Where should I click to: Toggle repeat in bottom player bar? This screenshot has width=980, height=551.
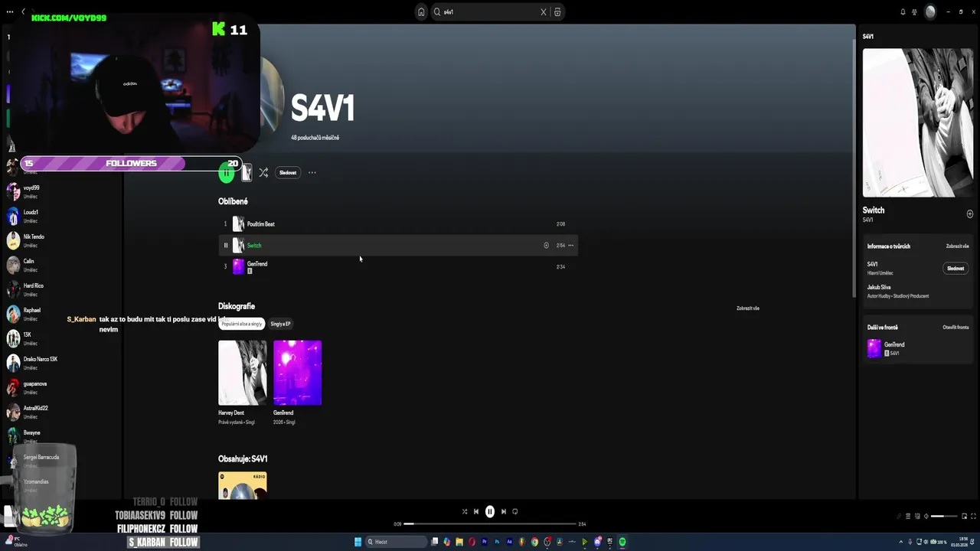pyautogui.click(x=515, y=512)
